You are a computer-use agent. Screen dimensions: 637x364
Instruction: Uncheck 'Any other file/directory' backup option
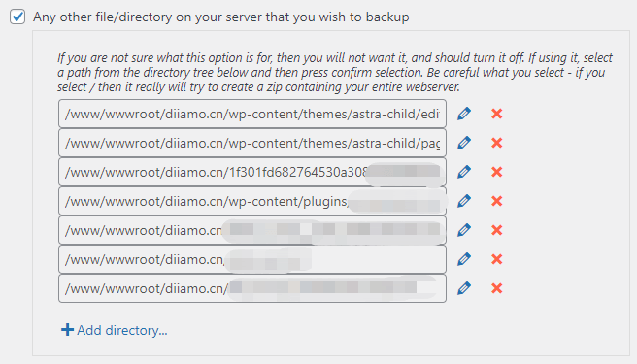pos(17,17)
